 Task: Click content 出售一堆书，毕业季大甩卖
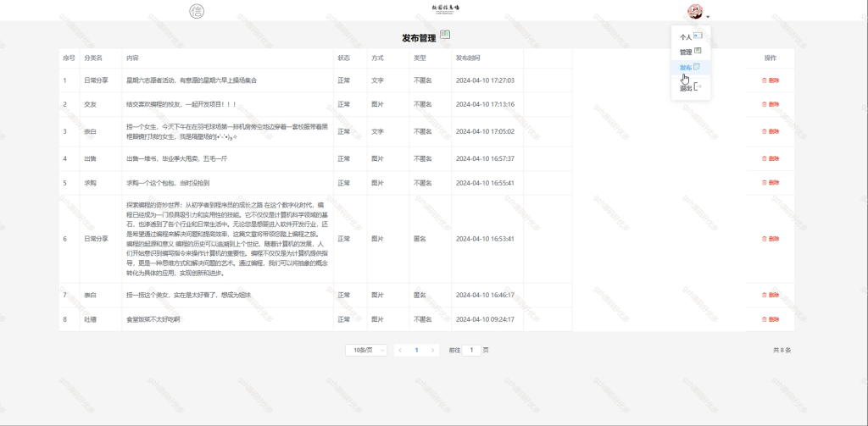click(176, 158)
